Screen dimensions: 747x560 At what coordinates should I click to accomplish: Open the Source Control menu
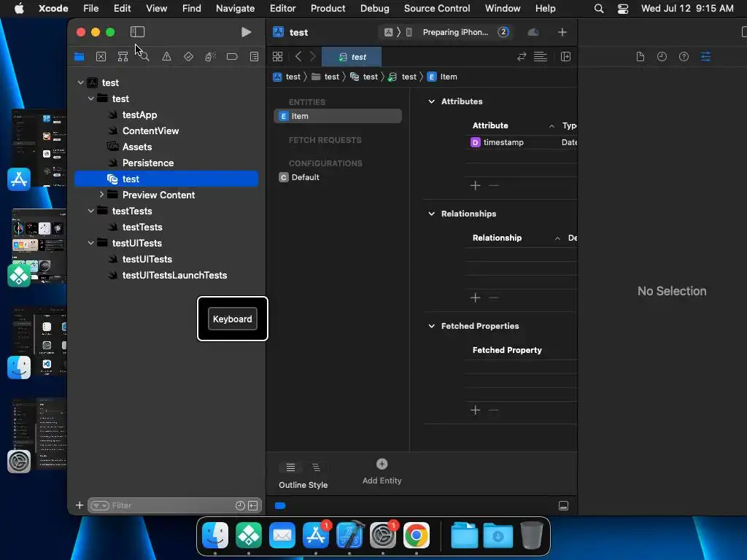pyautogui.click(x=437, y=8)
